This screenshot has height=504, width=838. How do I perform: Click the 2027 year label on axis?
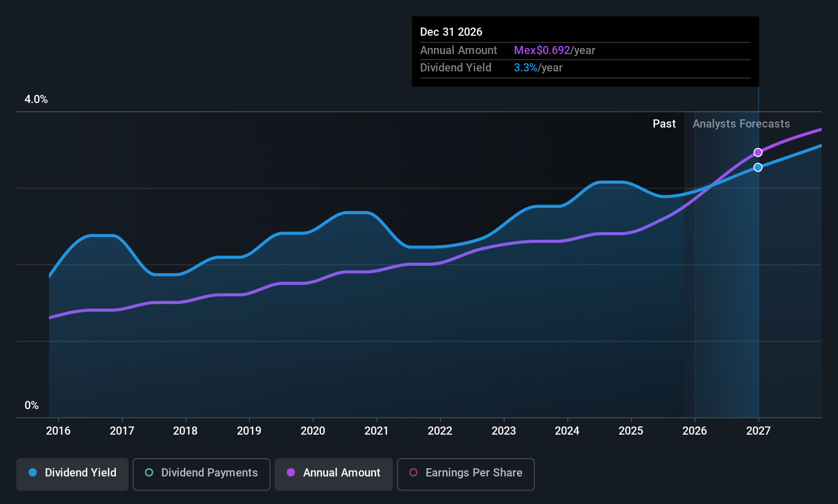tap(758, 431)
